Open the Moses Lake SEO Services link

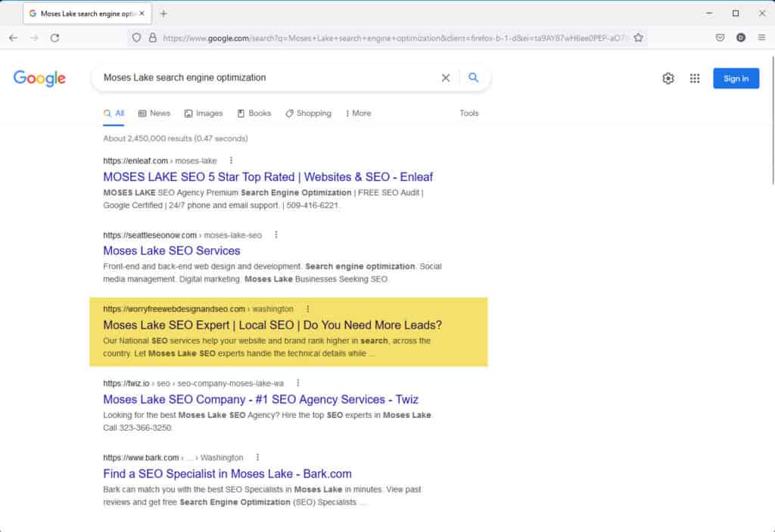pos(172,250)
